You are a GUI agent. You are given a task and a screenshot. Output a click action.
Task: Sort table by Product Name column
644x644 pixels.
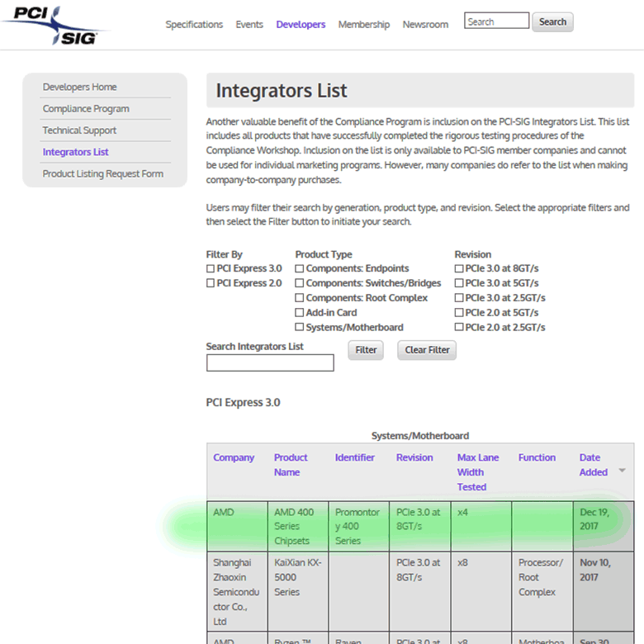pyautogui.click(x=291, y=465)
